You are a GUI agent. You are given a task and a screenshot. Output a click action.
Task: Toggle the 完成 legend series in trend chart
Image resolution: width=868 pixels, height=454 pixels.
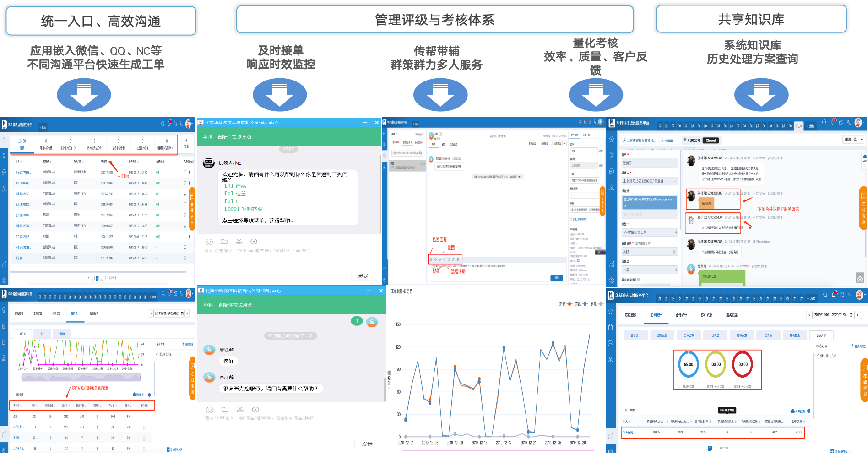[581, 304]
